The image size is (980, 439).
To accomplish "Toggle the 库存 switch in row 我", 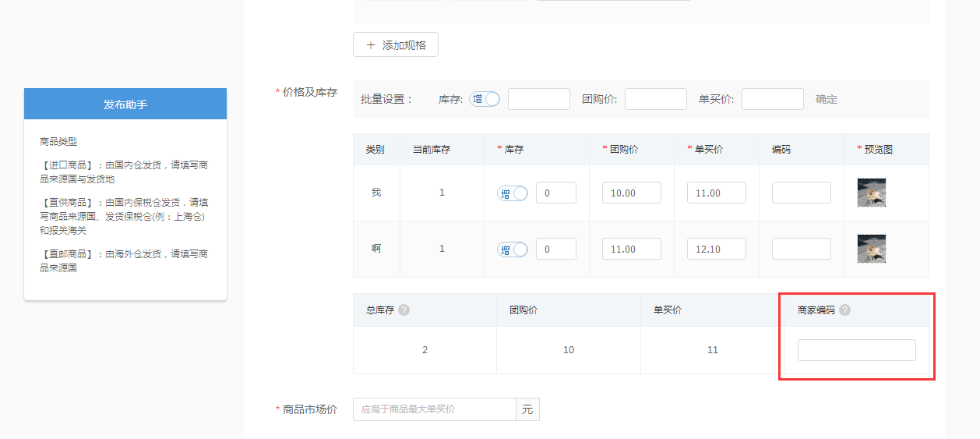I will pos(513,193).
